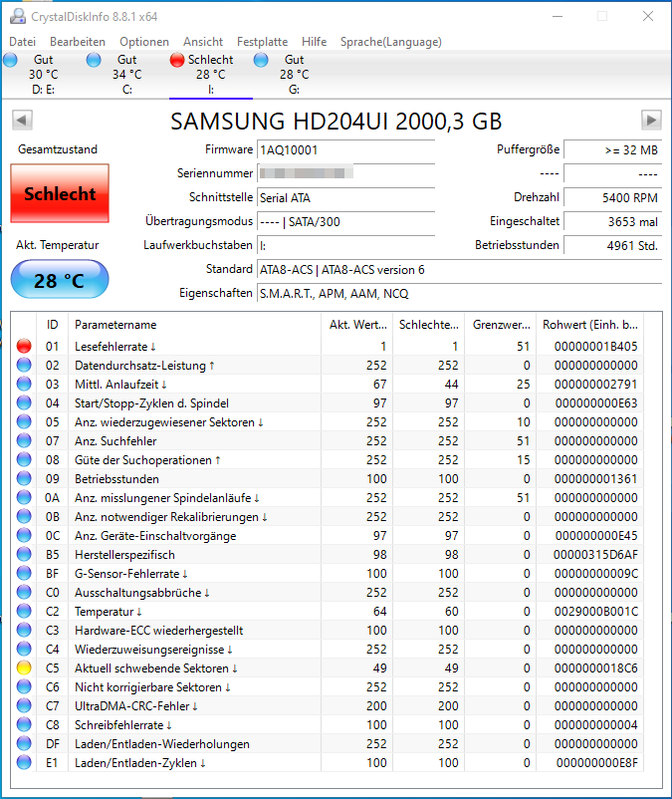Click the CrystalDiskInfo title bar app icon
Viewport: 672px width, 799px height.
18,16
